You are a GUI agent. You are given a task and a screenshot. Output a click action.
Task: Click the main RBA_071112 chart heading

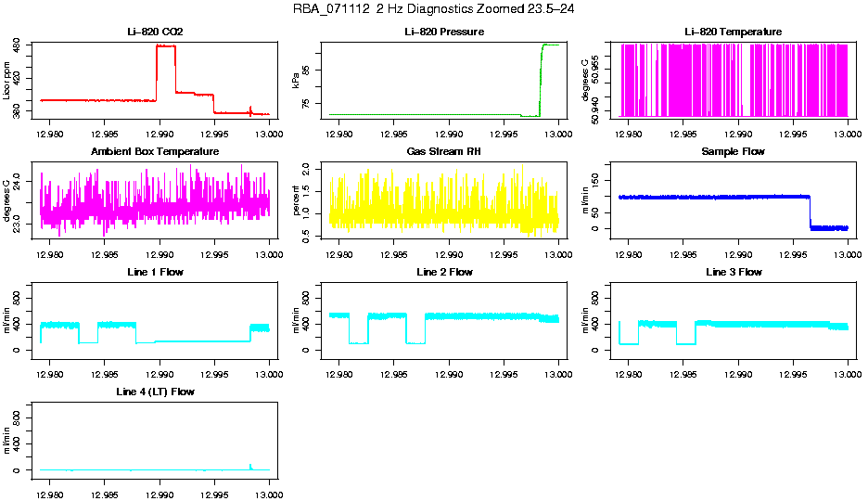tap(433, 9)
